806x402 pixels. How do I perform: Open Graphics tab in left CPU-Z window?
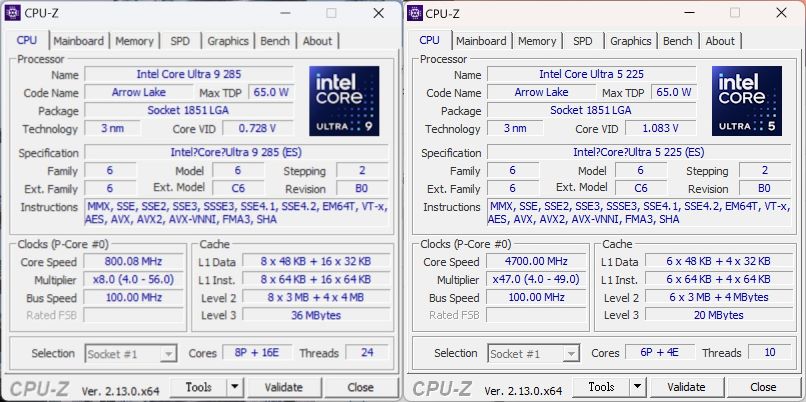[x=228, y=41]
